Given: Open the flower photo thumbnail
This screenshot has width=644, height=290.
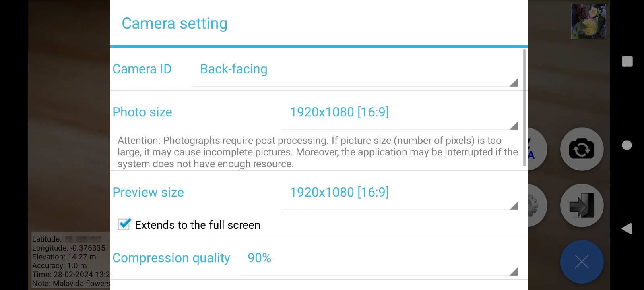Looking at the screenshot, I should pos(588,22).
